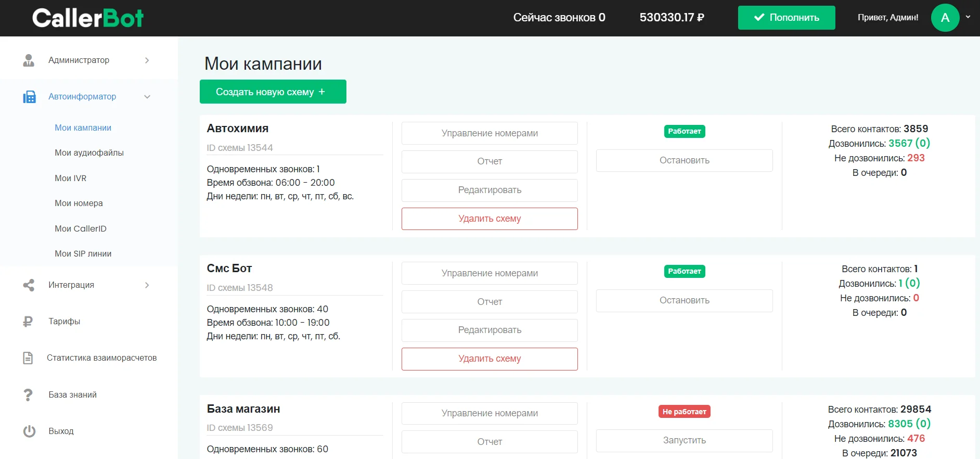Click Редактировать for Автохимия campaign
The height and width of the screenshot is (459, 980).
(x=489, y=190)
